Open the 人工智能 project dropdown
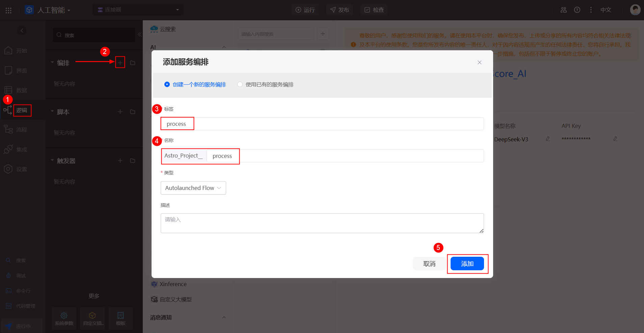The height and width of the screenshot is (333, 644). [x=54, y=10]
